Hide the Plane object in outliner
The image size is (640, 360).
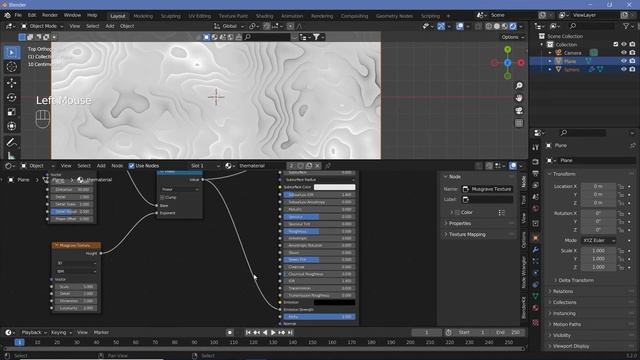624,61
